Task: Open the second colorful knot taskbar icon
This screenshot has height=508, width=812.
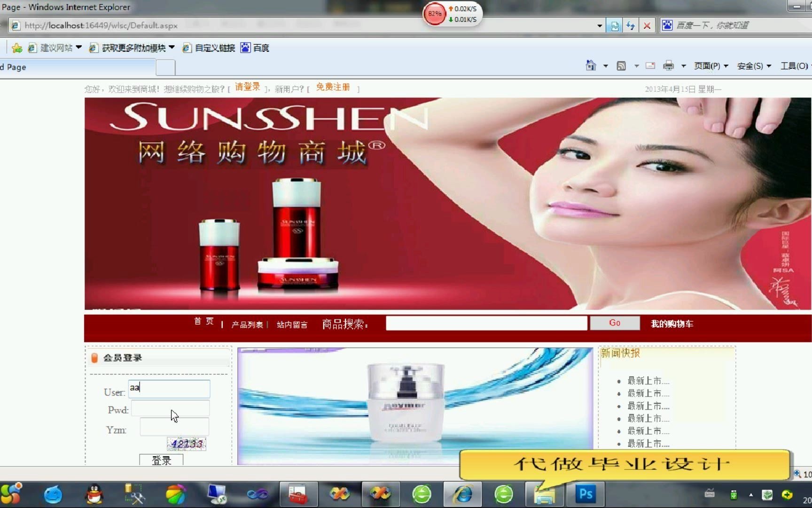Action: [381, 495]
